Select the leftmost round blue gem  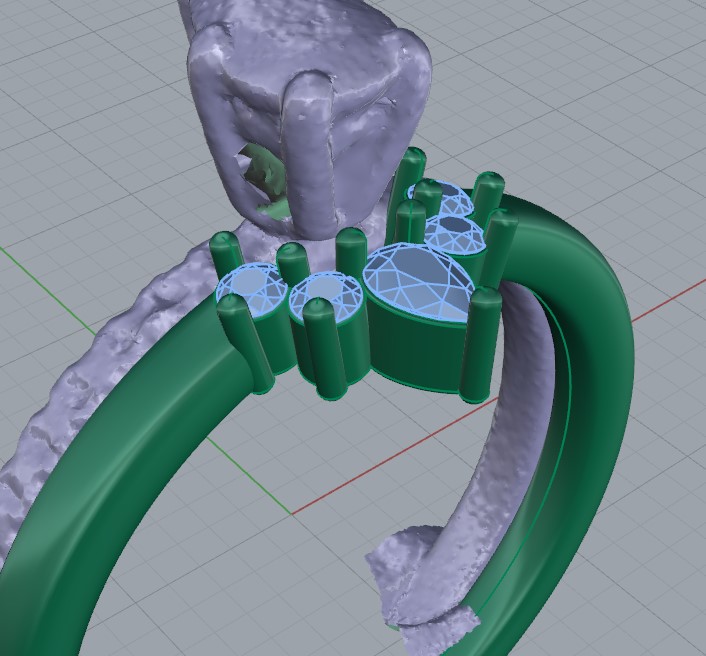point(251,288)
